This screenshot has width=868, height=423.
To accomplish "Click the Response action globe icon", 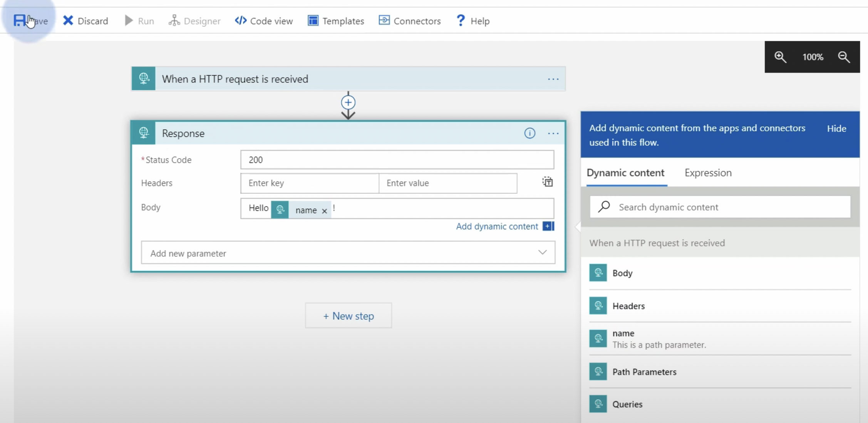I will point(144,133).
